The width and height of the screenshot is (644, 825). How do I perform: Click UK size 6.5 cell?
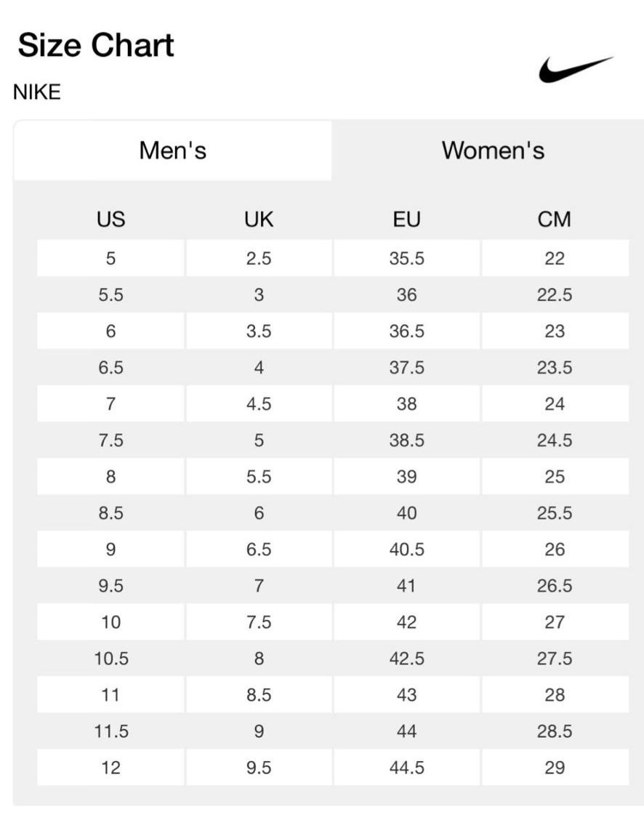coord(259,550)
